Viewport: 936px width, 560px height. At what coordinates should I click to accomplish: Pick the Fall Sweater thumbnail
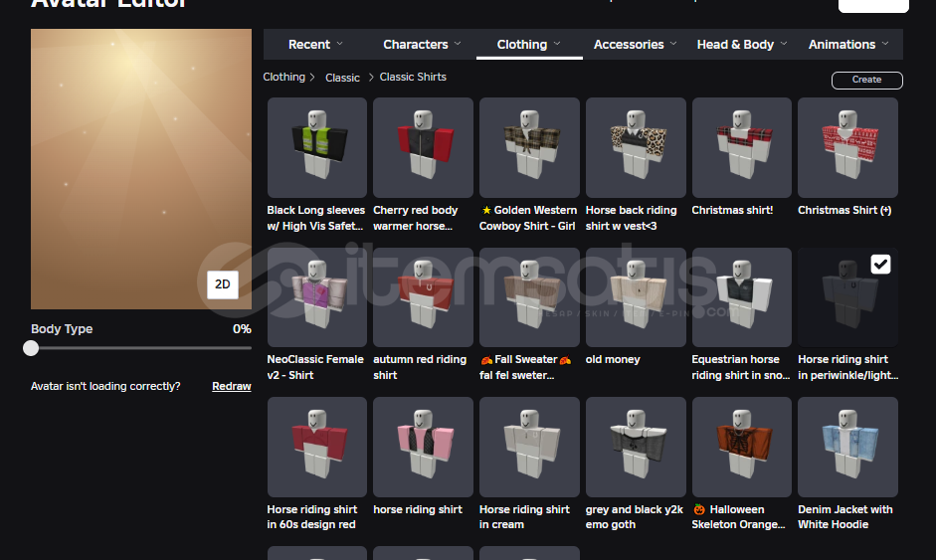[x=529, y=297]
